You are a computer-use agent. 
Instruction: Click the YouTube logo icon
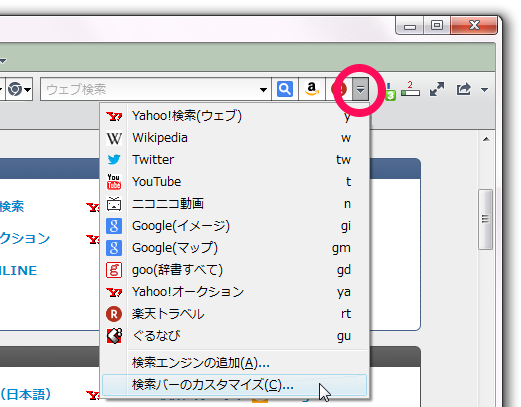[x=114, y=182]
